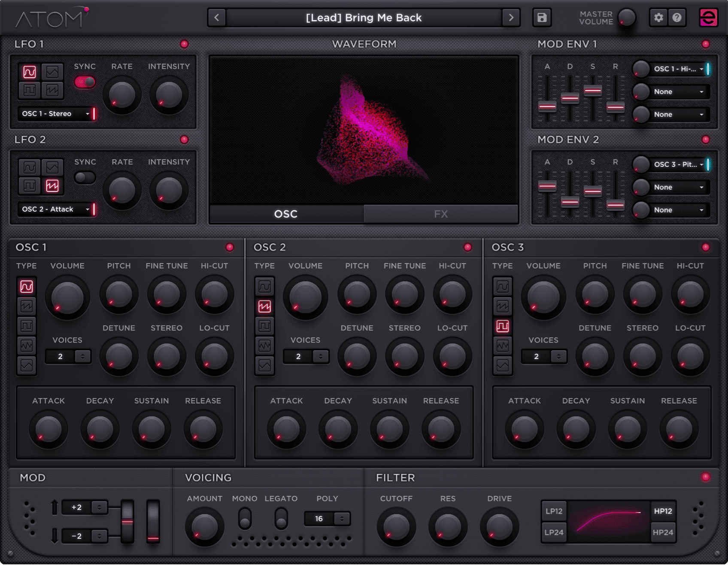The width and height of the screenshot is (728, 565).
Task: Select the HP24 filter mode button
Action: 664,532
